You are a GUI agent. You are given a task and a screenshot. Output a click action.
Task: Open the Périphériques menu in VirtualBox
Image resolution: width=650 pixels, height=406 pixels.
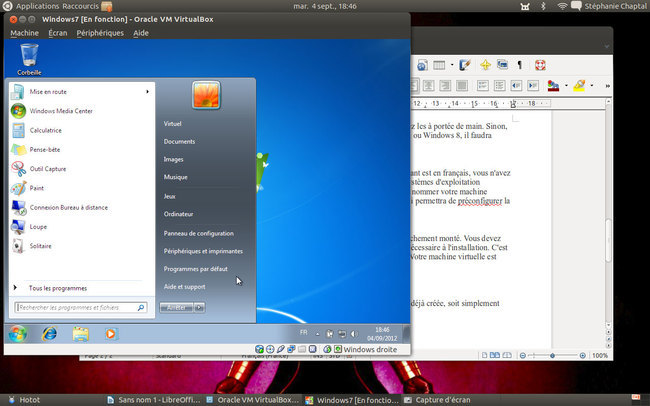click(x=100, y=33)
